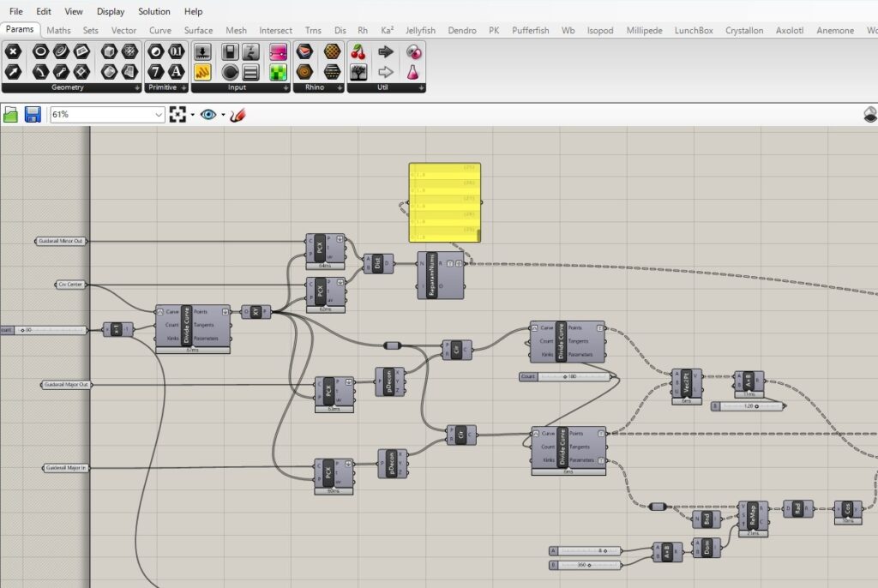Pick the yellow Panel icon in Input
Image resolution: width=878 pixels, height=588 pixels.
(x=202, y=72)
